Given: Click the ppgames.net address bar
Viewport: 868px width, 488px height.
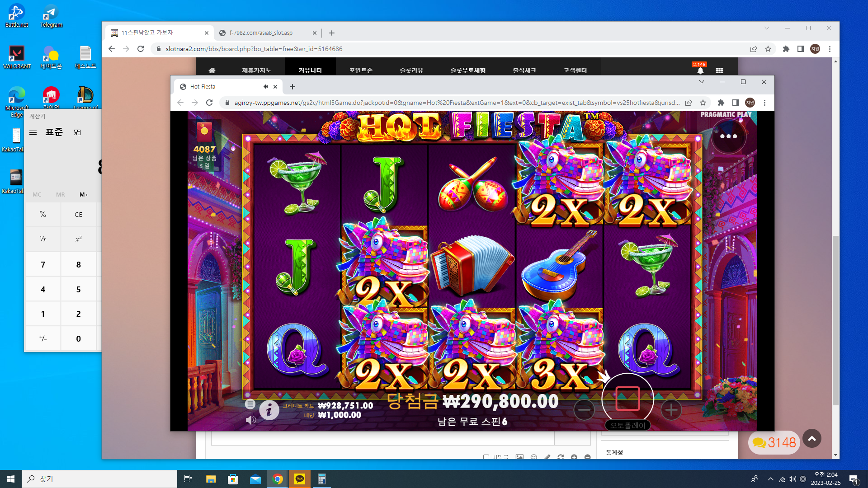Looking at the screenshot, I should click(457, 103).
